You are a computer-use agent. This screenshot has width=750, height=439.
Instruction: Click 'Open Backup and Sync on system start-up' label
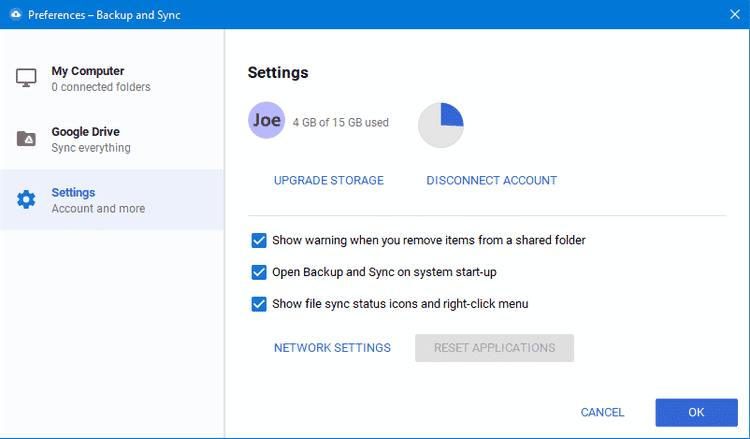coord(384,272)
